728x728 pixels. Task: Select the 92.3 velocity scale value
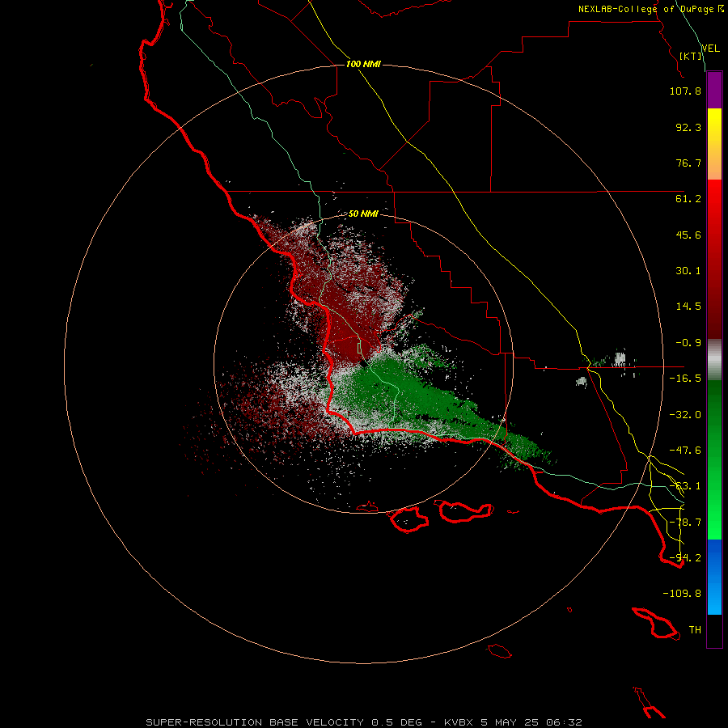click(688, 127)
